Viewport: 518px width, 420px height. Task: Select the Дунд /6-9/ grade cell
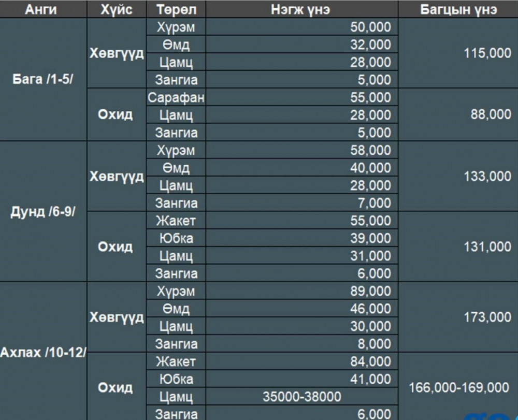tap(44, 212)
